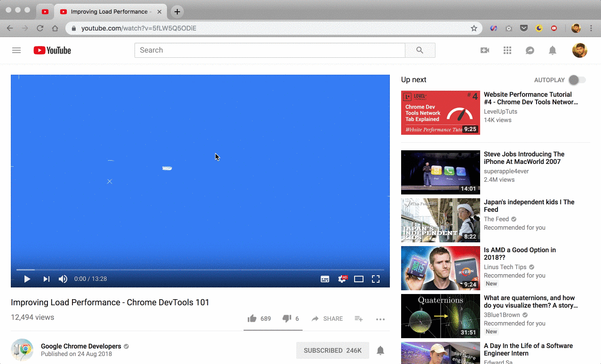Click the camera screenshot extension icon

pyautogui.click(x=508, y=28)
